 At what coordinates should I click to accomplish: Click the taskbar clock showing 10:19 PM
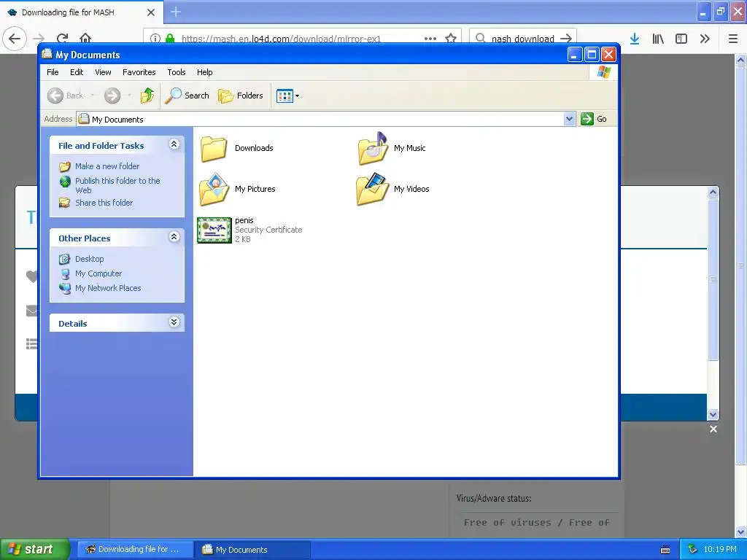[x=720, y=550]
